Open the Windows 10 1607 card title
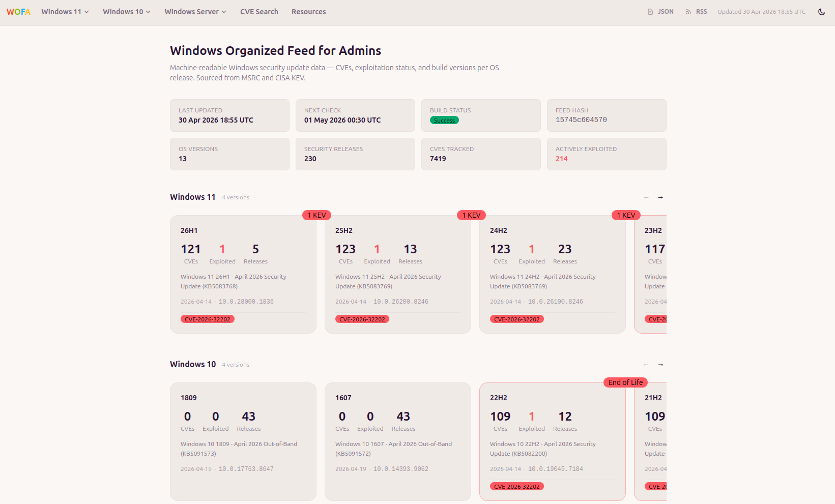The height and width of the screenshot is (504, 835). tap(343, 398)
